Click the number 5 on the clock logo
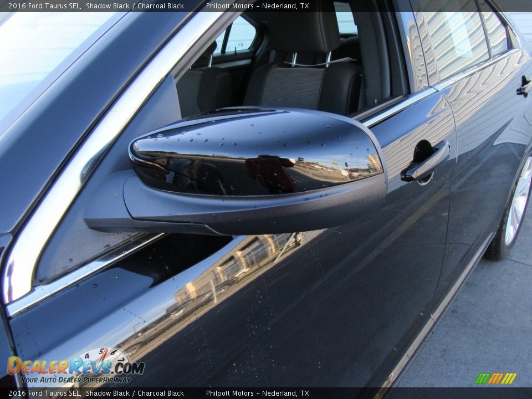Screen dimensions: 532x399 pyautogui.click(x=101, y=351)
